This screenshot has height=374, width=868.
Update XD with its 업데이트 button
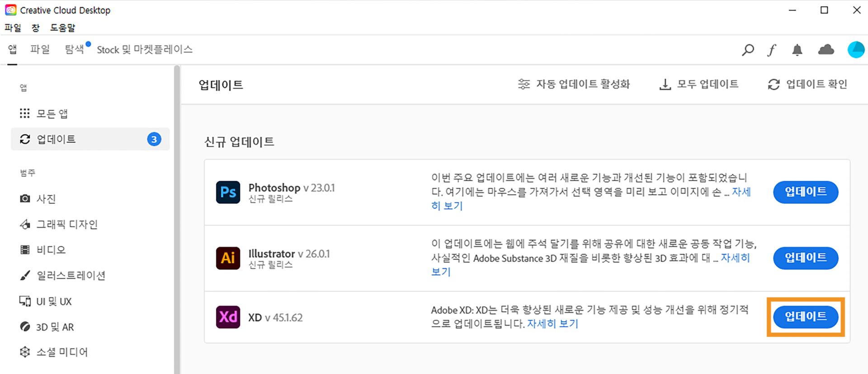point(806,317)
